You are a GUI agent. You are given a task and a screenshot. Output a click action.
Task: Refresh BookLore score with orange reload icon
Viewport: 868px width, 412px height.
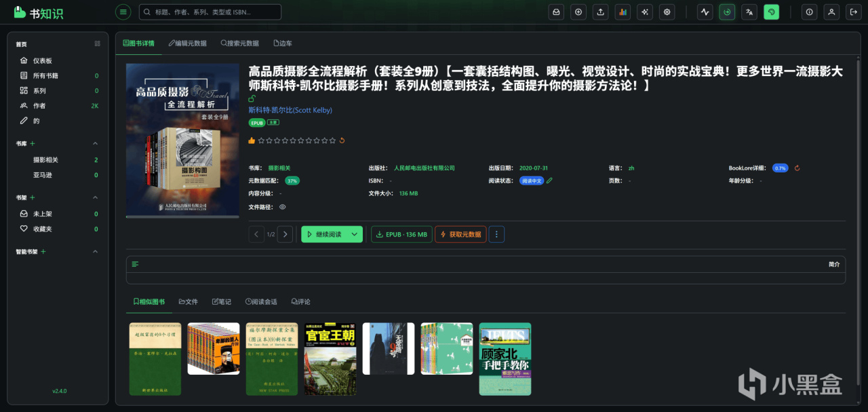pyautogui.click(x=797, y=168)
